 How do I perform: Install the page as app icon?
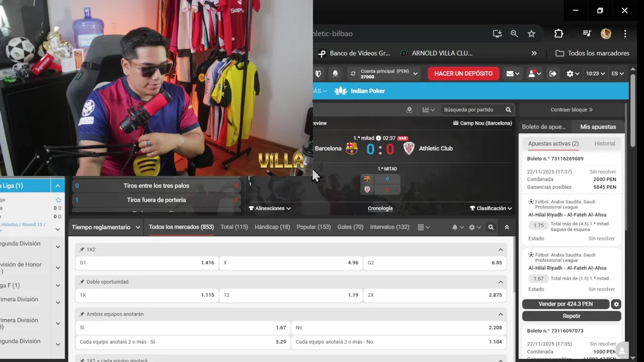click(497, 34)
